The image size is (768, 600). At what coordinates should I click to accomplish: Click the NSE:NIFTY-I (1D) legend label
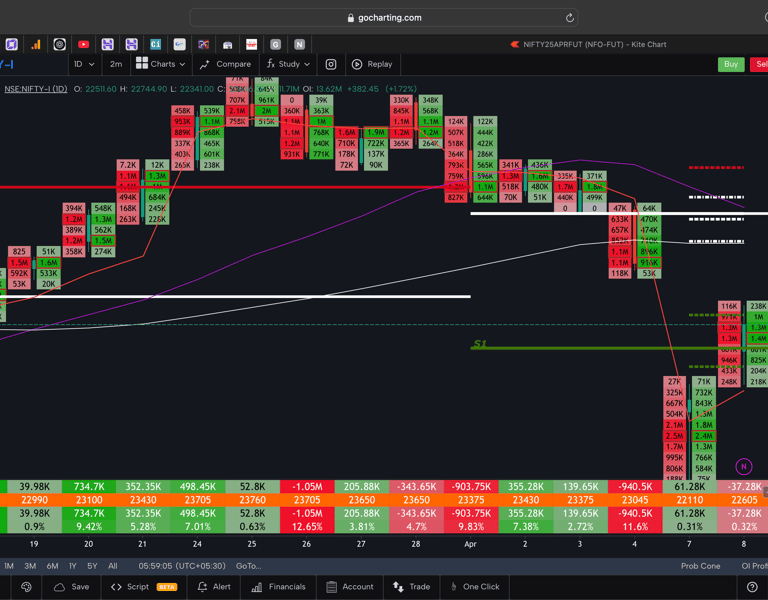[x=36, y=89]
